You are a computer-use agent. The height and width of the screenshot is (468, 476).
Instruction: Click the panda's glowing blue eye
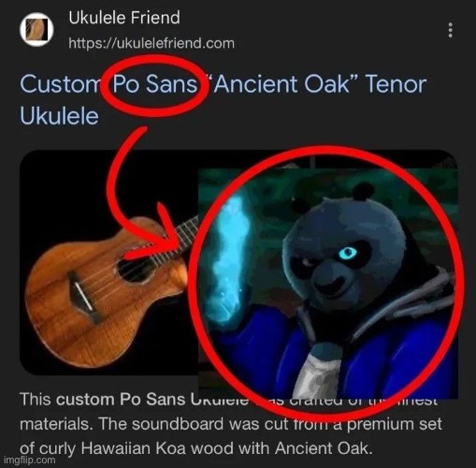click(347, 253)
